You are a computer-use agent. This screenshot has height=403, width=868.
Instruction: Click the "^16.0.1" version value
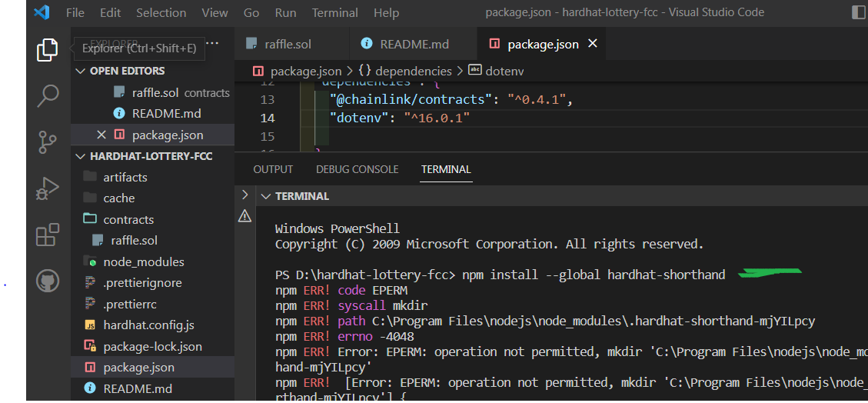pyautogui.click(x=437, y=118)
